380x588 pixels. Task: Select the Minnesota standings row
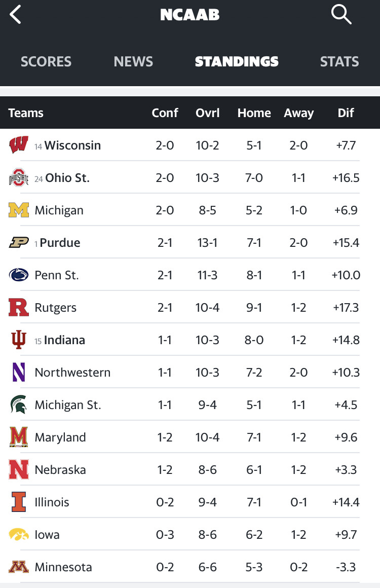click(x=190, y=567)
